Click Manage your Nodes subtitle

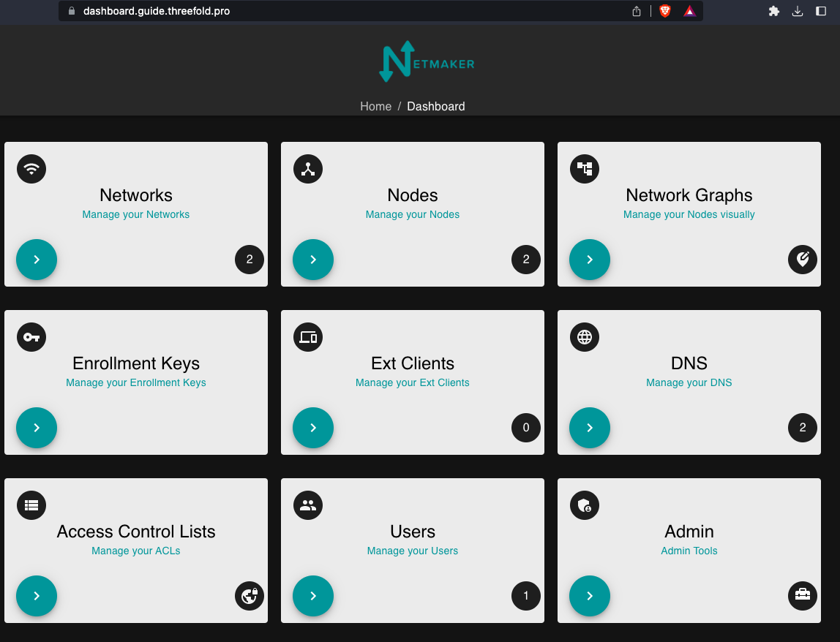click(x=413, y=214)
